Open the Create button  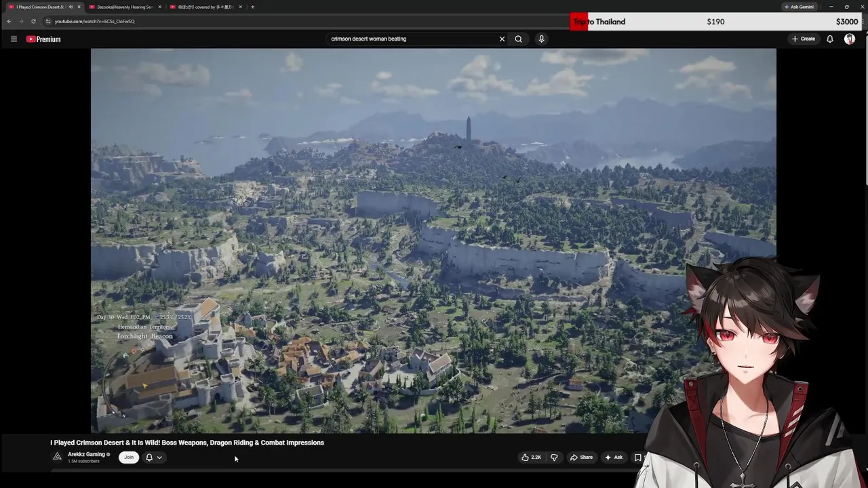click(x=803, y=39)
